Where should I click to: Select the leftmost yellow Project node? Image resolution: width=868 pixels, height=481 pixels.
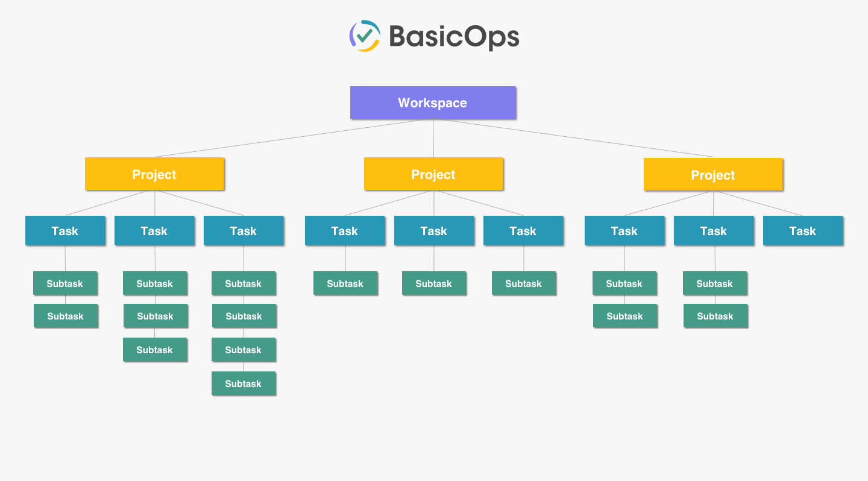[154, 174]
